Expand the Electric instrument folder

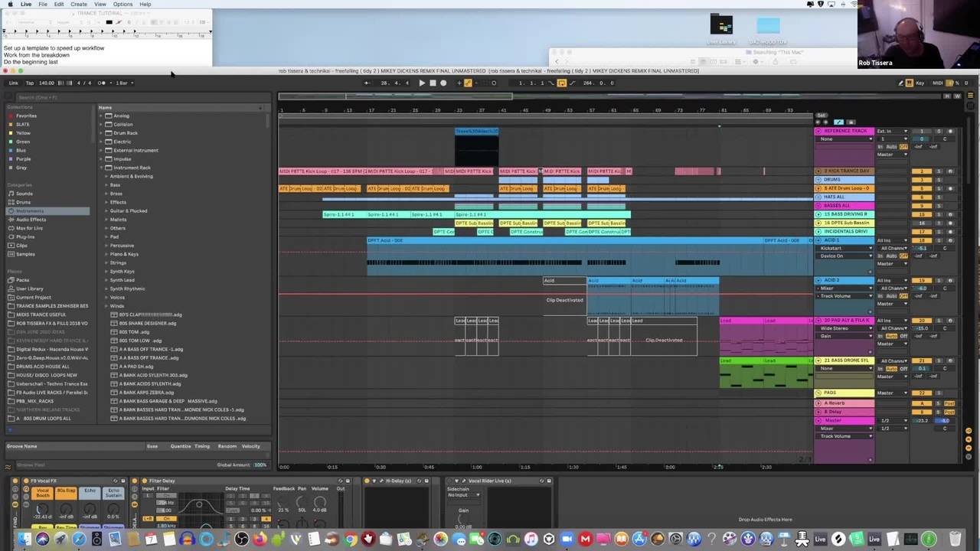pyautogui.click(x=100, y=142)
